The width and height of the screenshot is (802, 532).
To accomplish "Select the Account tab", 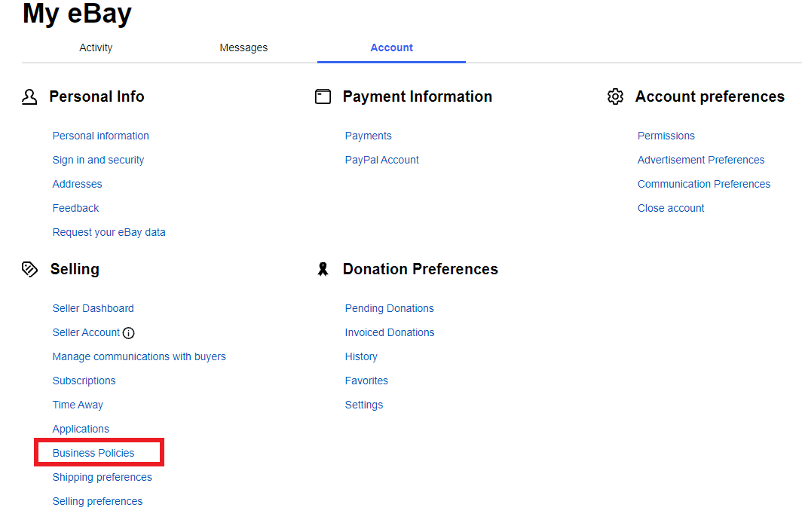I will pos(391,47).
